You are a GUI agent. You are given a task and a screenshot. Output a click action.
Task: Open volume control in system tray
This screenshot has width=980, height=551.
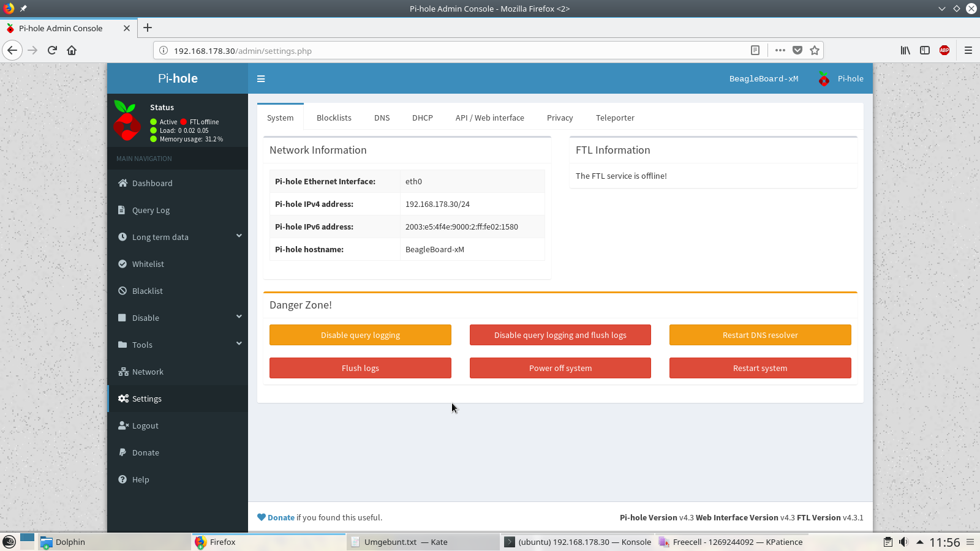[x=903, y=542]
